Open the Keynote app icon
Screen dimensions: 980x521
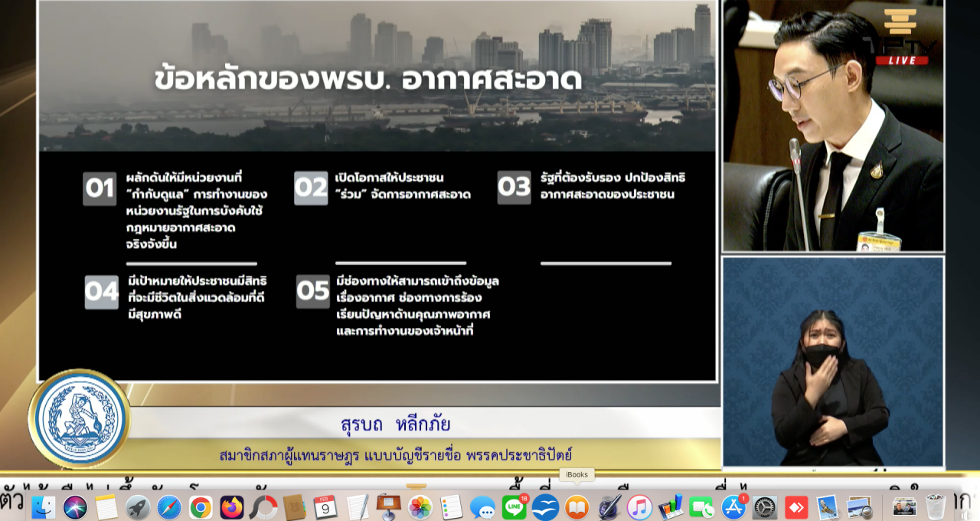(x=388, y=507)
